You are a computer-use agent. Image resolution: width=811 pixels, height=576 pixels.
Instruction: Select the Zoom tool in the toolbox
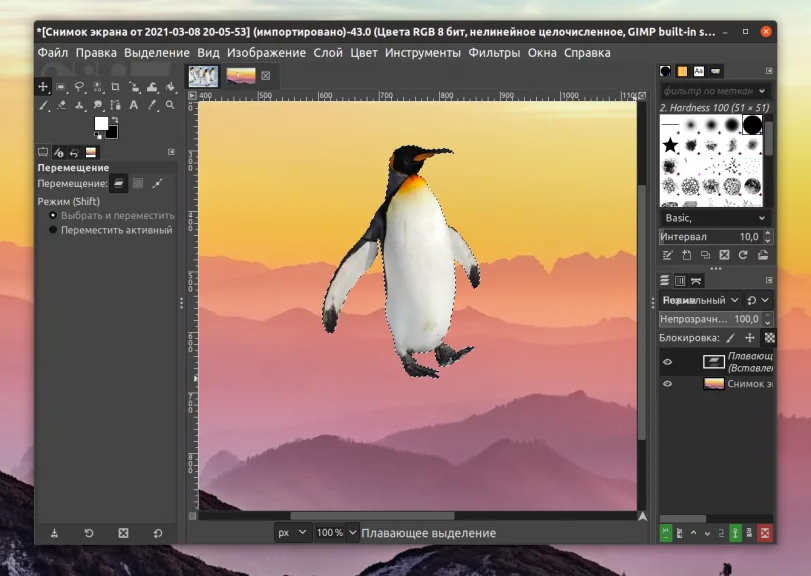pos(168,104)
